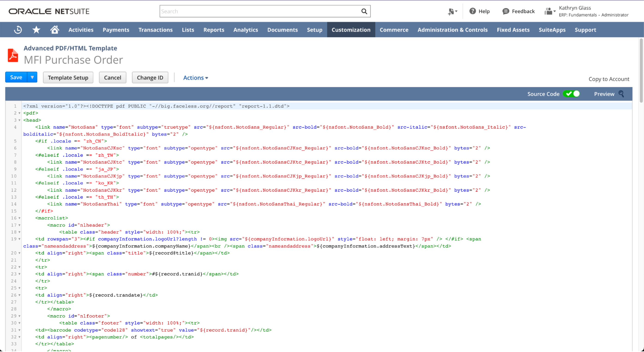This screenshot has width=644, height=352.
Task: Open the Lists menu
Action: tap(188, 30)
